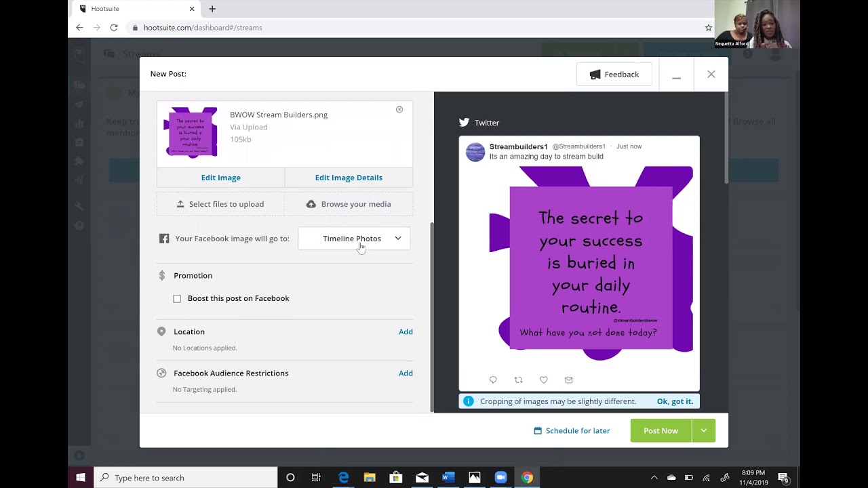Add a Location to the post
The image size is (868, 488).
(406, 331)
